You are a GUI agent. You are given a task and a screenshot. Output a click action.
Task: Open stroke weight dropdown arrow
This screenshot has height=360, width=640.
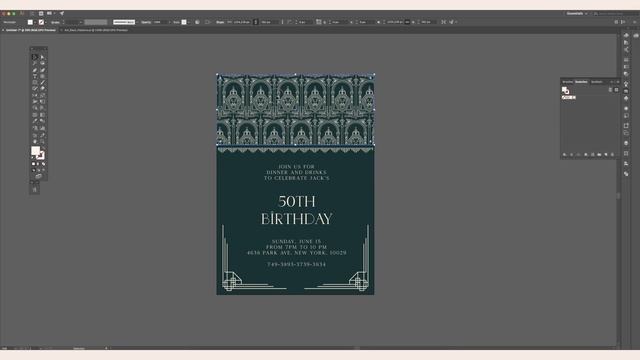point(81,22)
